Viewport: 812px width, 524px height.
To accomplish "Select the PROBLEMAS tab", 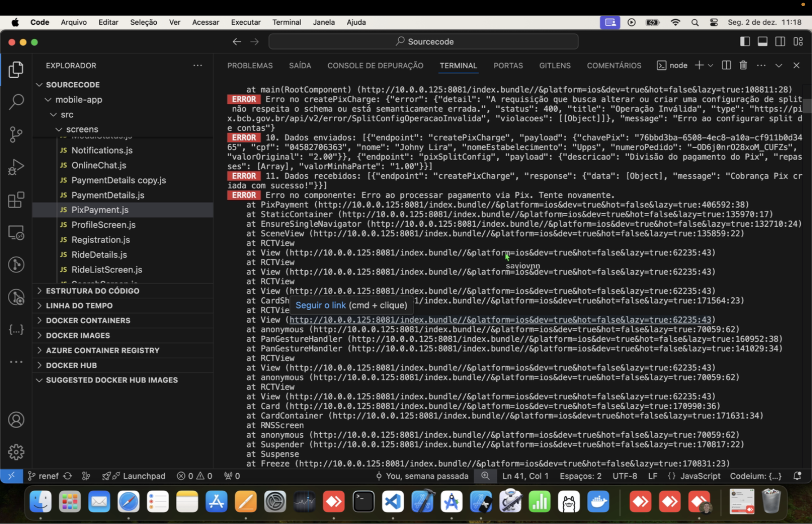I will (x=250, y=66).
